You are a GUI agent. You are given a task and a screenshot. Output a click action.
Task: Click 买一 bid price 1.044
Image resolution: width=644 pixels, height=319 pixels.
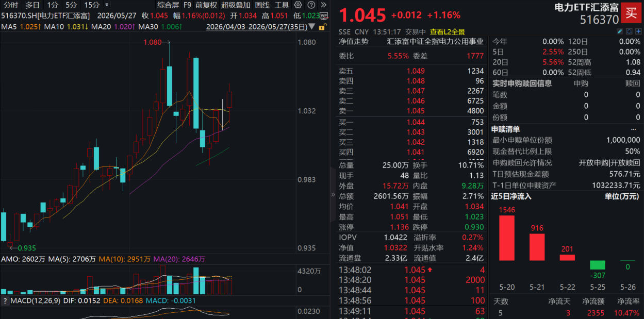[x=416, y=122]
